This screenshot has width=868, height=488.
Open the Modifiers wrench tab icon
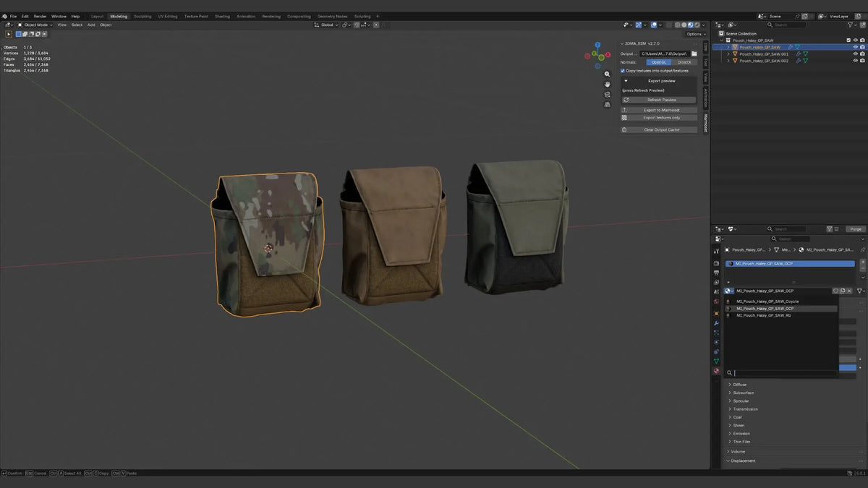pos(716,323)
